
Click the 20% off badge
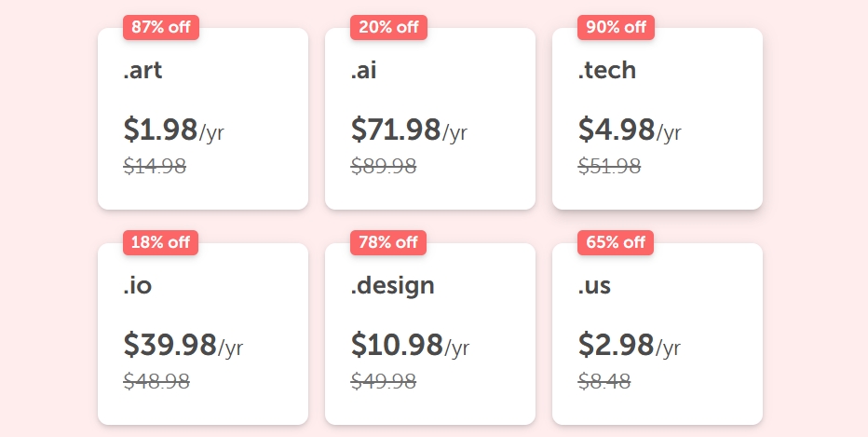[x=387, y=27]
